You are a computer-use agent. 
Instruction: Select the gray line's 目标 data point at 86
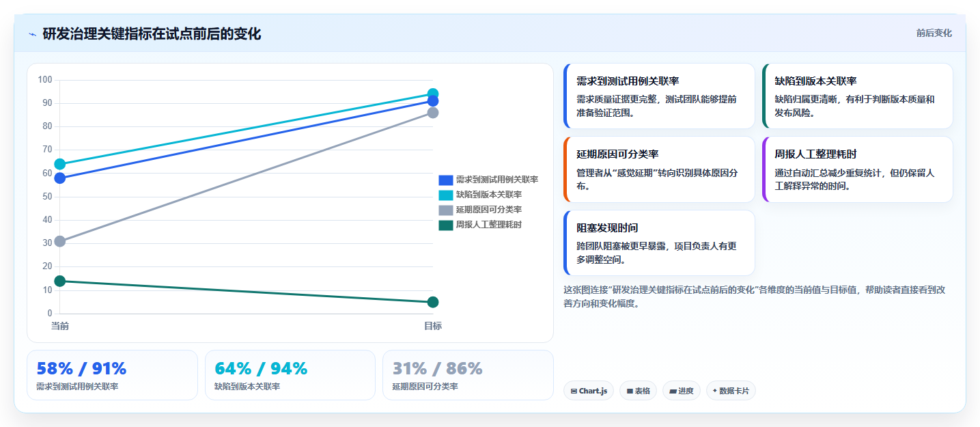[x=433, y=113]
